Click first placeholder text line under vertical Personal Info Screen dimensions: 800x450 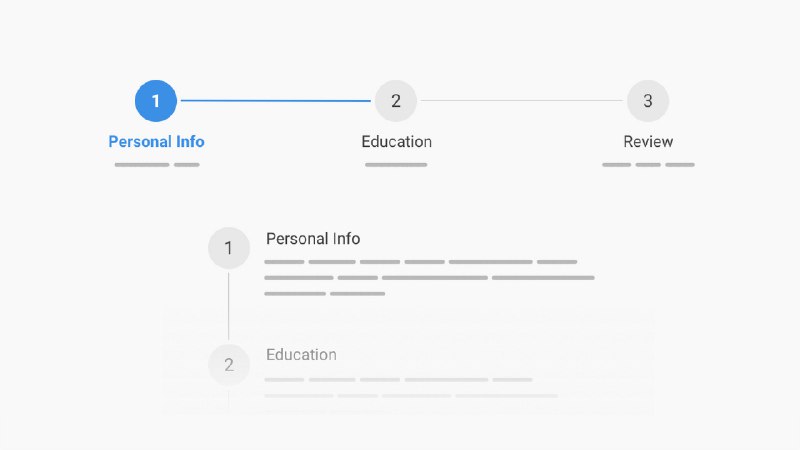(x=420, y=262)
